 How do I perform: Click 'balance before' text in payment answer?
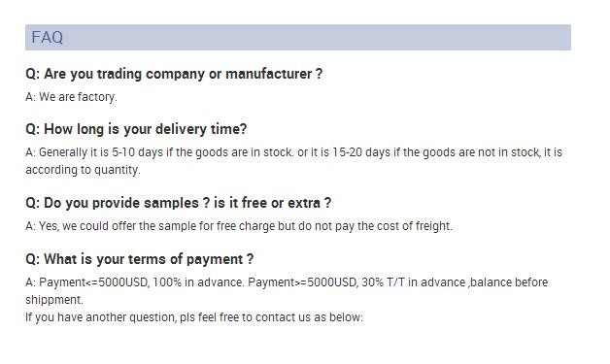[x=509, y=281]
